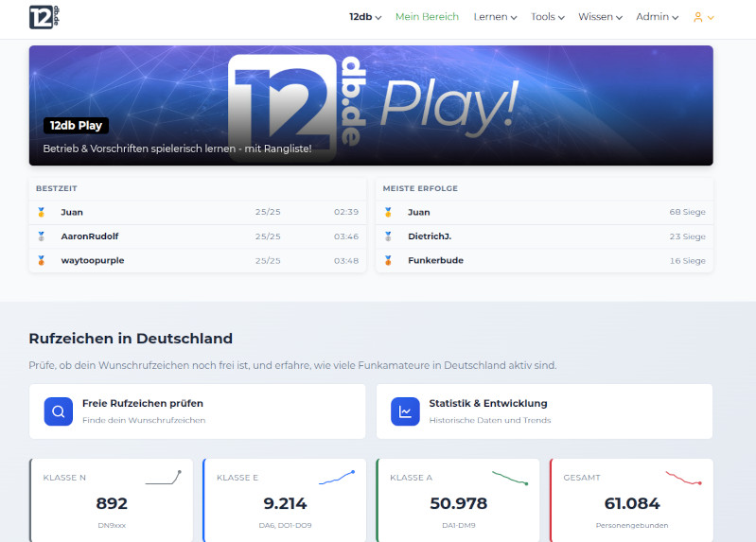This screenshot has height=542, width=756.
Task: Click the magnifier icon for Freie Rufzeichen prüfen
Action: tap(59, 411)
